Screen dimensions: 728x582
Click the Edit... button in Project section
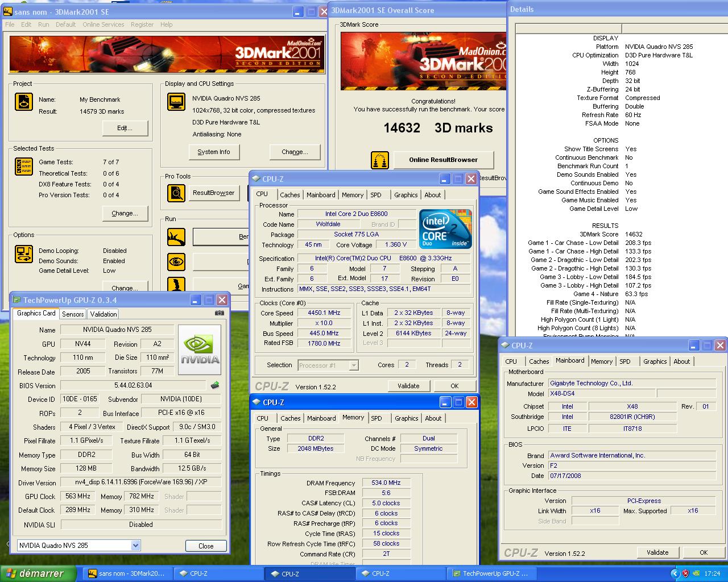click(x=125, y=128)
